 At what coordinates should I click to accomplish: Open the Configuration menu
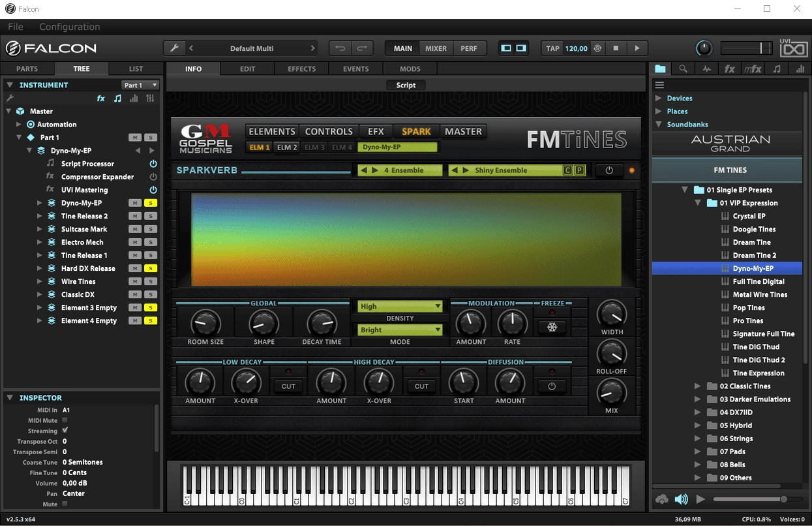[x=70, y=27]
